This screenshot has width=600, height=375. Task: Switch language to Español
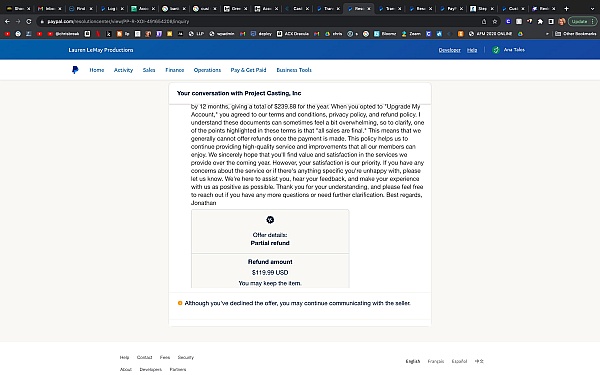point(459,361)
